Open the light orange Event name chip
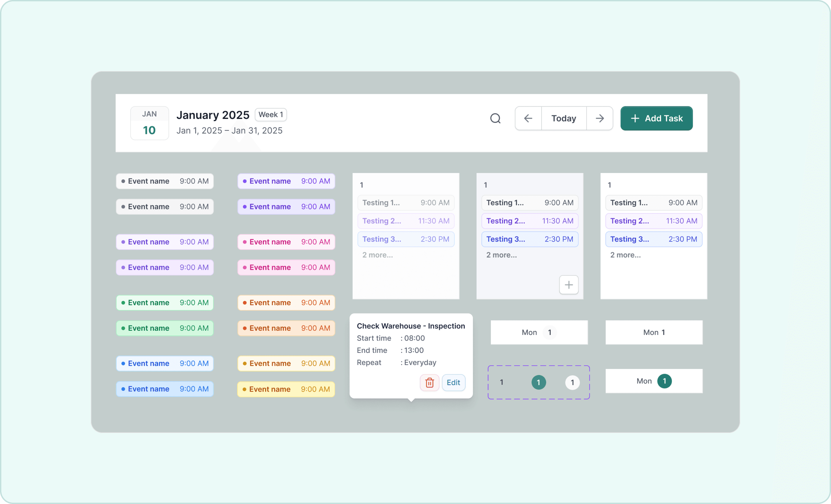Screen dimensions: 831x504 [286, 303]
